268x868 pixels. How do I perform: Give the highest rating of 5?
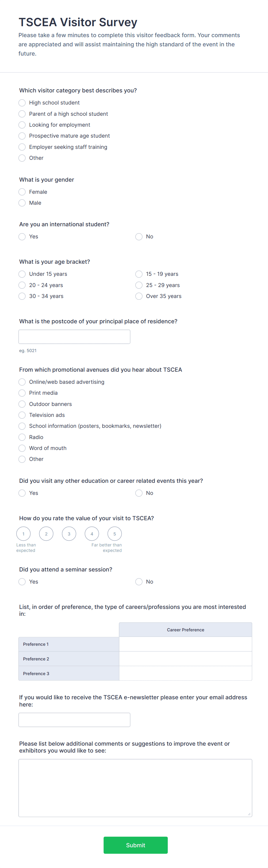115,533
